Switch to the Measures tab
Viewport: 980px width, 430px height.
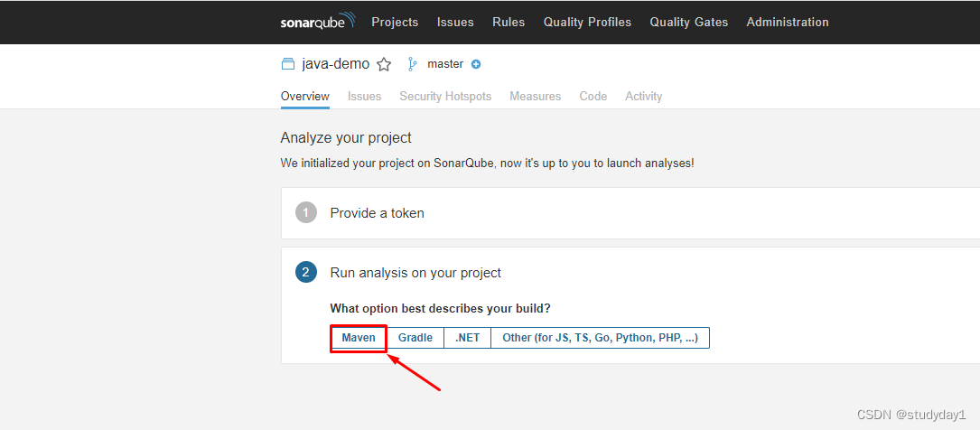pos(536,97)
